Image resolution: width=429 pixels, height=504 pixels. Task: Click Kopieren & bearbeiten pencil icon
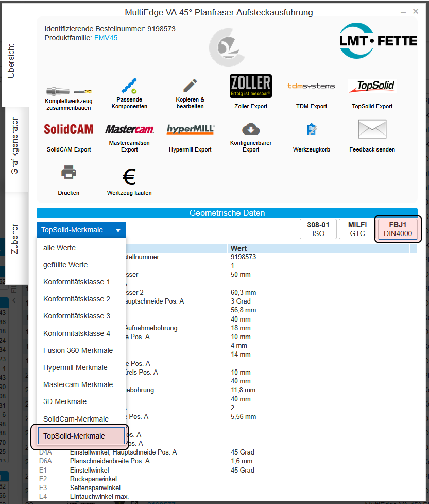point(190,86)
